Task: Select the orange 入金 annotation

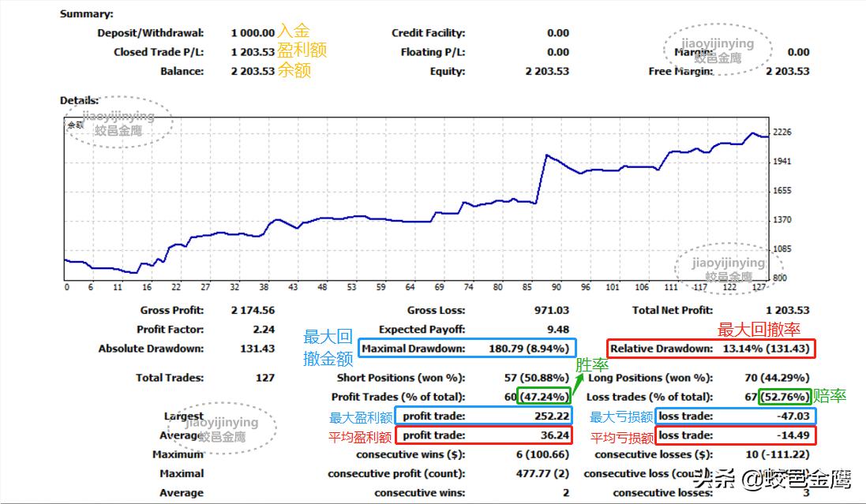Action: [294, 32]
